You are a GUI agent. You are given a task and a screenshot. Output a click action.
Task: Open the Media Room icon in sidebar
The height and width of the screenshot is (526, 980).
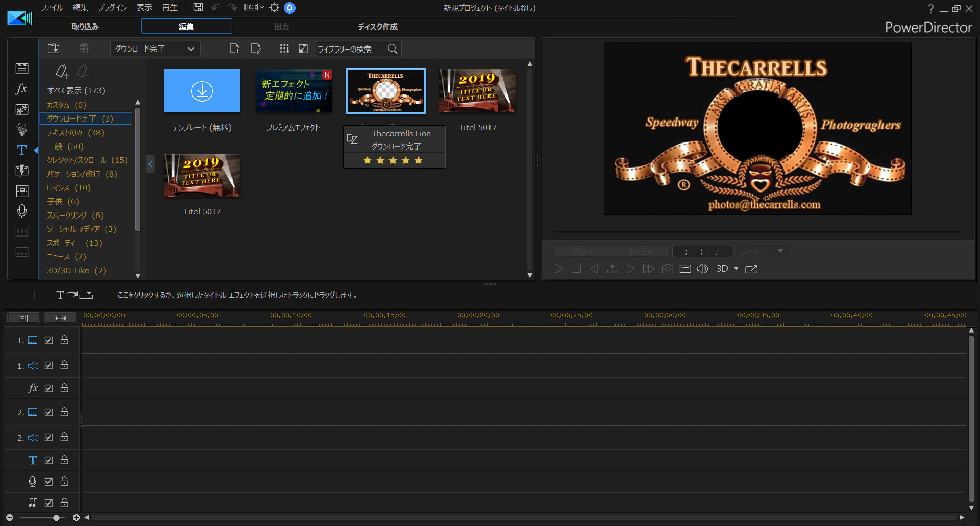tap(22, 68)
